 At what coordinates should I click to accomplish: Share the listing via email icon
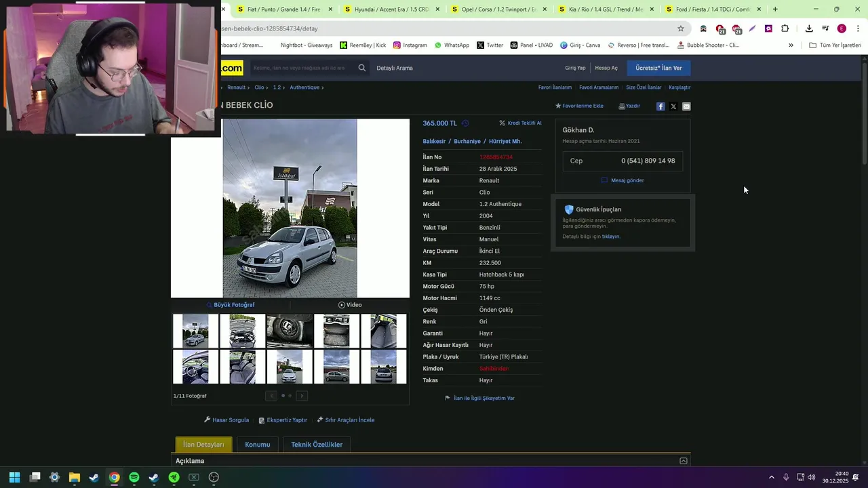click(686, 106)
